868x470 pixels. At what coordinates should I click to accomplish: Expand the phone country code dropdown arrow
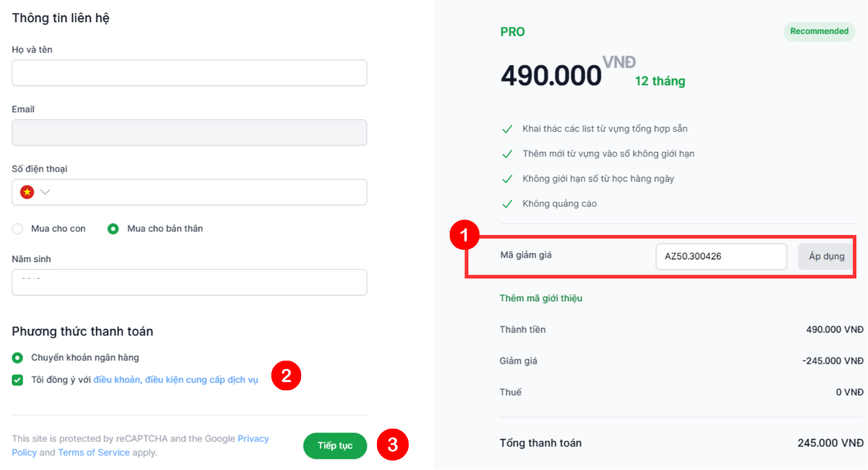click(45, 192)
